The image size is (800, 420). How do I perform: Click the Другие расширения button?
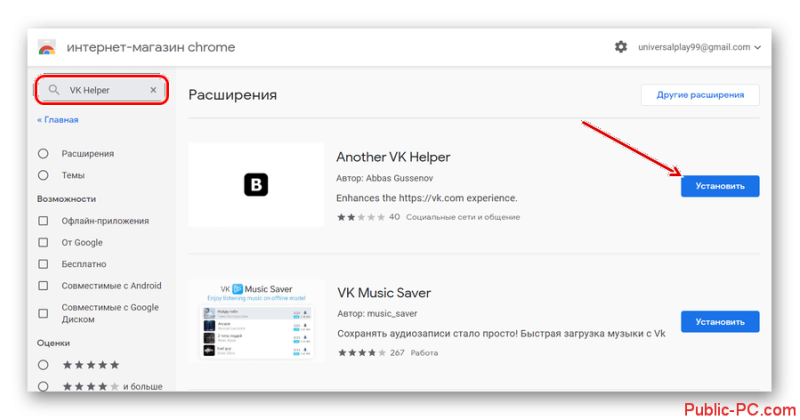pos(700,95)
